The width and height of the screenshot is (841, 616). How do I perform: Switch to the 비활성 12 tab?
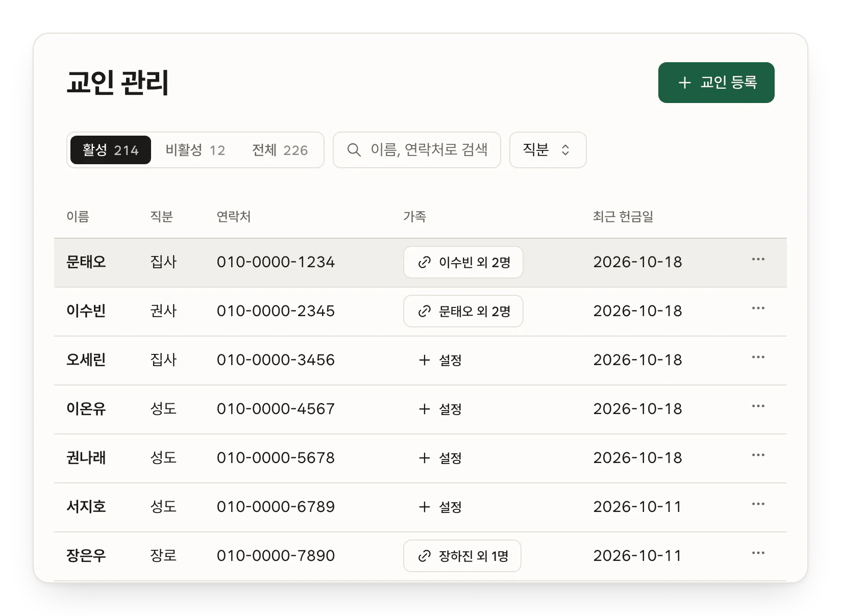[x=195, y=150]
